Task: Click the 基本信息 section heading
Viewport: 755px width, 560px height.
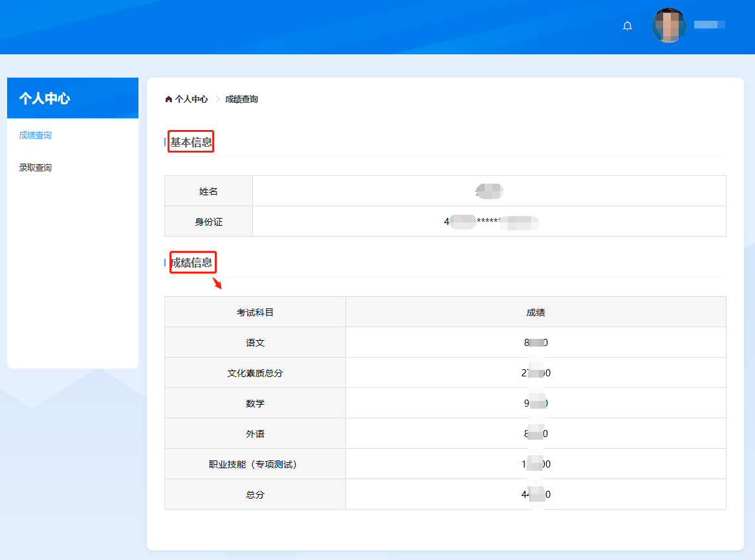Action: coord(191,142)
